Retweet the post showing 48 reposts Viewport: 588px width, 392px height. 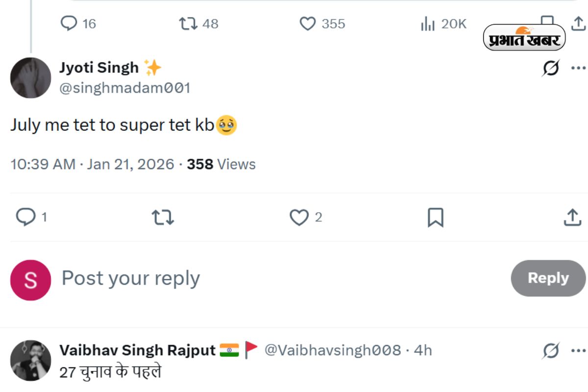tap(188, 23)
